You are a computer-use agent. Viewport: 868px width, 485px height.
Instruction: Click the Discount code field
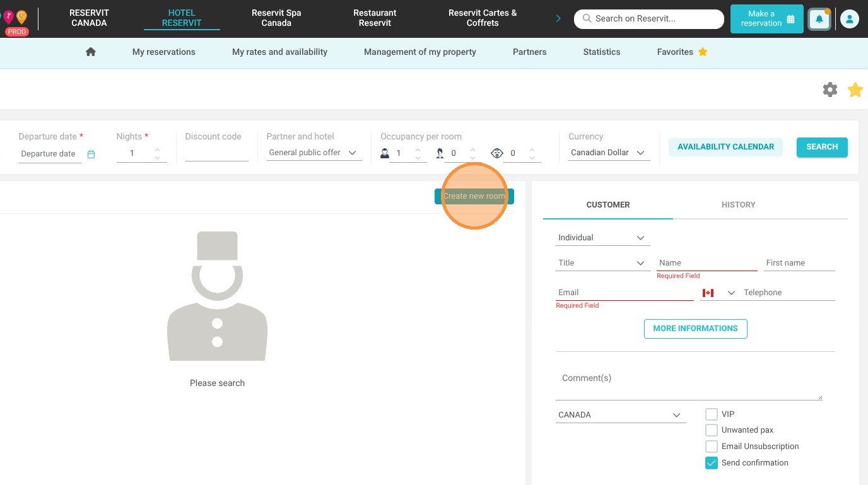[217, 153]
